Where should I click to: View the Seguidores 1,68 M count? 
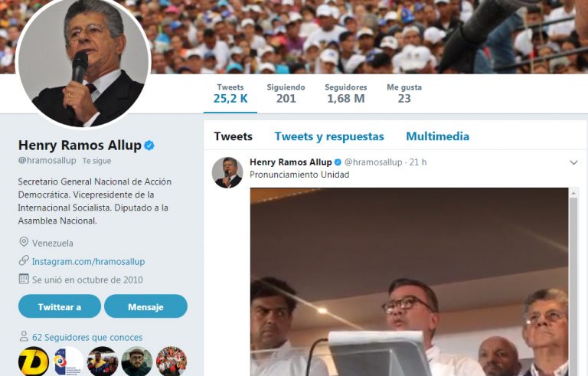pyautogui.click(x=346, y=93)
